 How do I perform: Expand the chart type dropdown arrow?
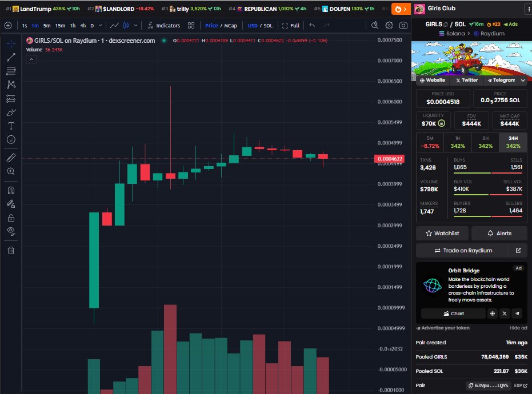[136, 26]
